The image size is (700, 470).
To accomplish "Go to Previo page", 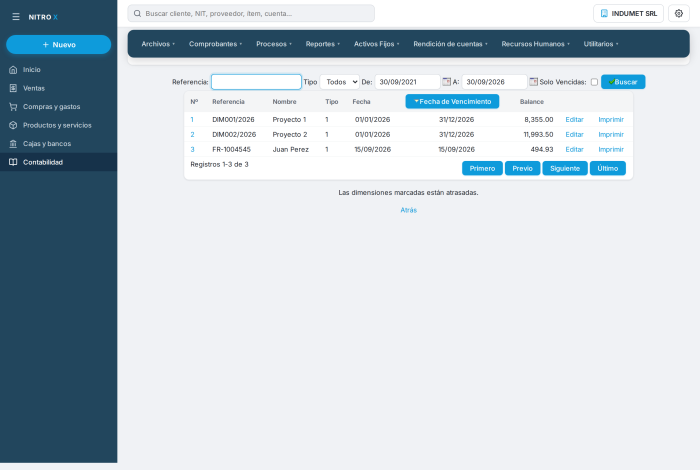I will pyautogui.click(x=522, y=168).
